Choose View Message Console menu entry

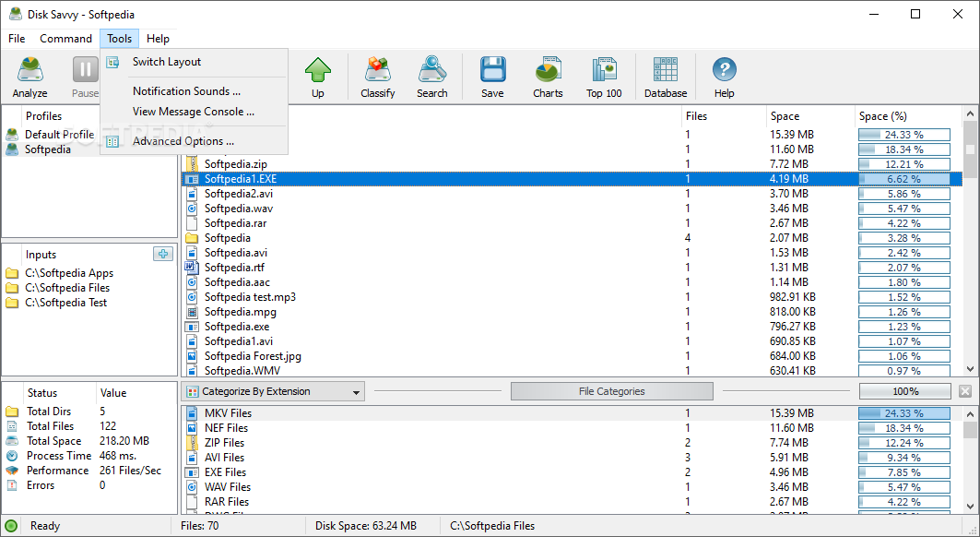click(194, 112)
